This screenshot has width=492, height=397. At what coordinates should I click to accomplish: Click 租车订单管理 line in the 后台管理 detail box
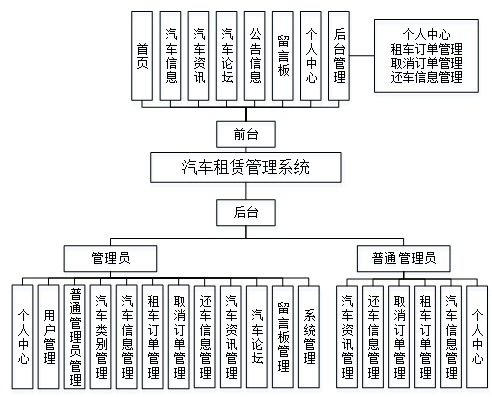pyautogui.click(x=426, y=49)
